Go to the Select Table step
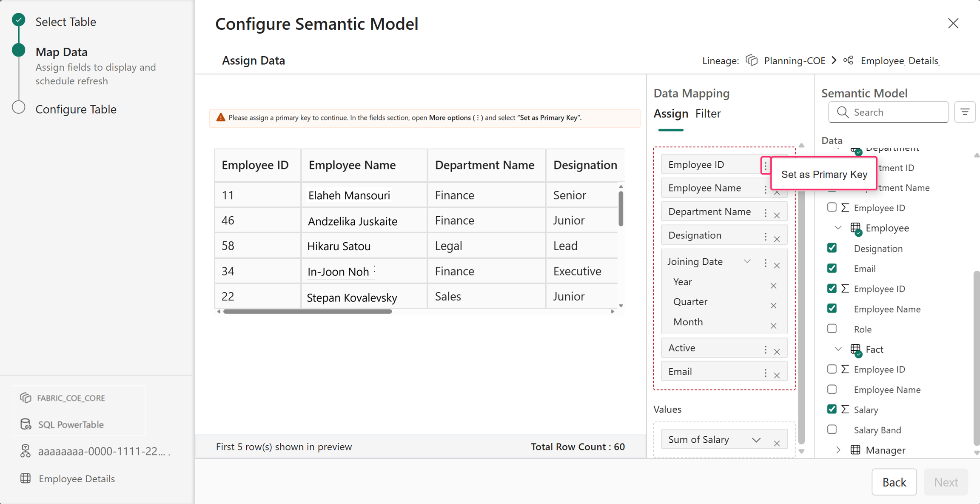Screen dimensions: 980x504 pos(66,22)
